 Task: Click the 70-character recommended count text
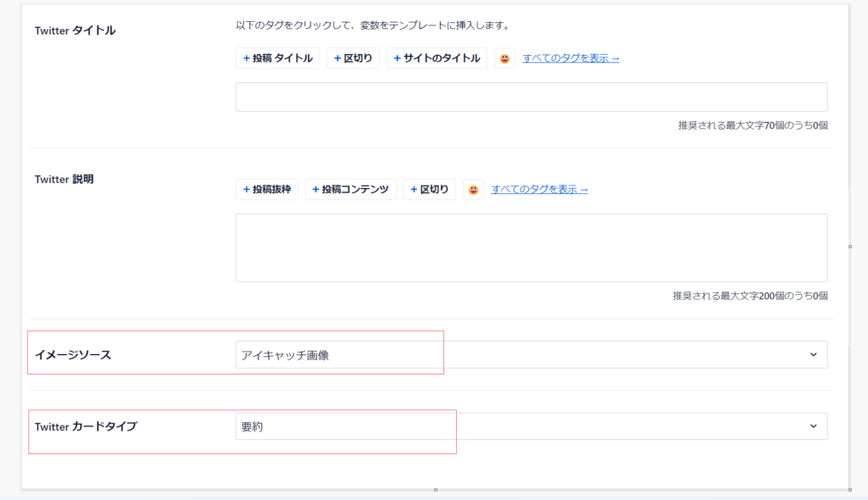click(x=753, y=125)
